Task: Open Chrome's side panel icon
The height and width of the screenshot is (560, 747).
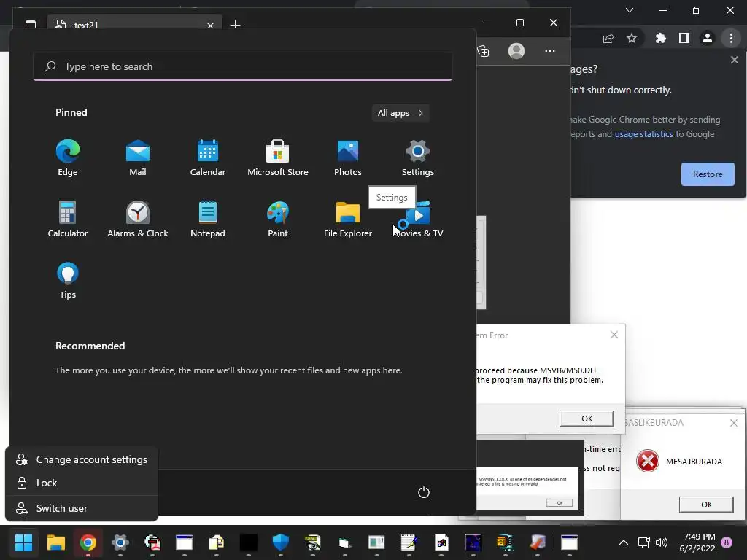Action: click(684, 38)
